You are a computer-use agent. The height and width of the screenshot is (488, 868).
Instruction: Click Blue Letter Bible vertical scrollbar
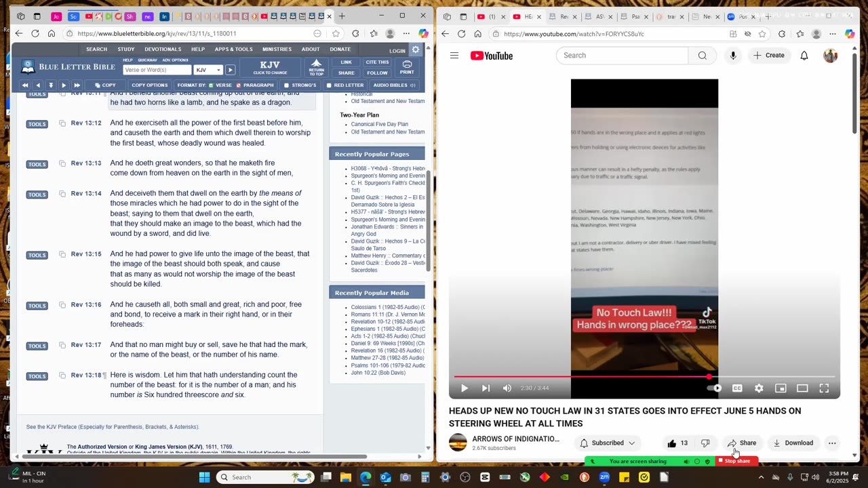point(428,220)
